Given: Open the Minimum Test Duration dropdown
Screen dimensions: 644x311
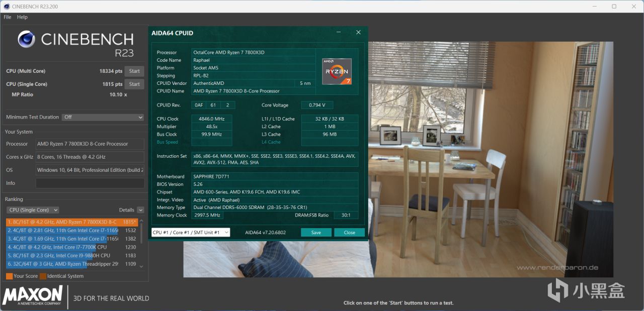Looking at the screenshot, I should pyautogui.click(x=103, y=117).
